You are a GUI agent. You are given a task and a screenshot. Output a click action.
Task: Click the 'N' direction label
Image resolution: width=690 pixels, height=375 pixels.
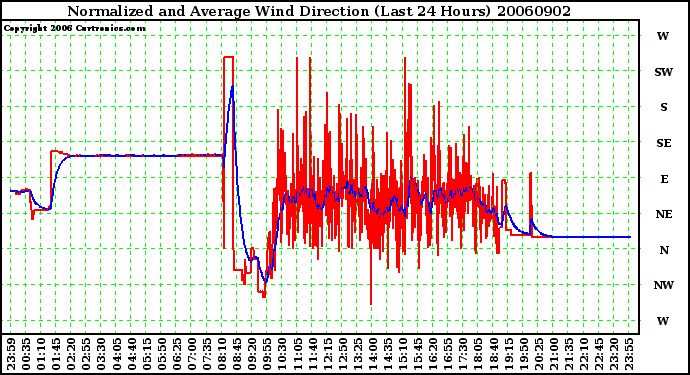point(664,250)
